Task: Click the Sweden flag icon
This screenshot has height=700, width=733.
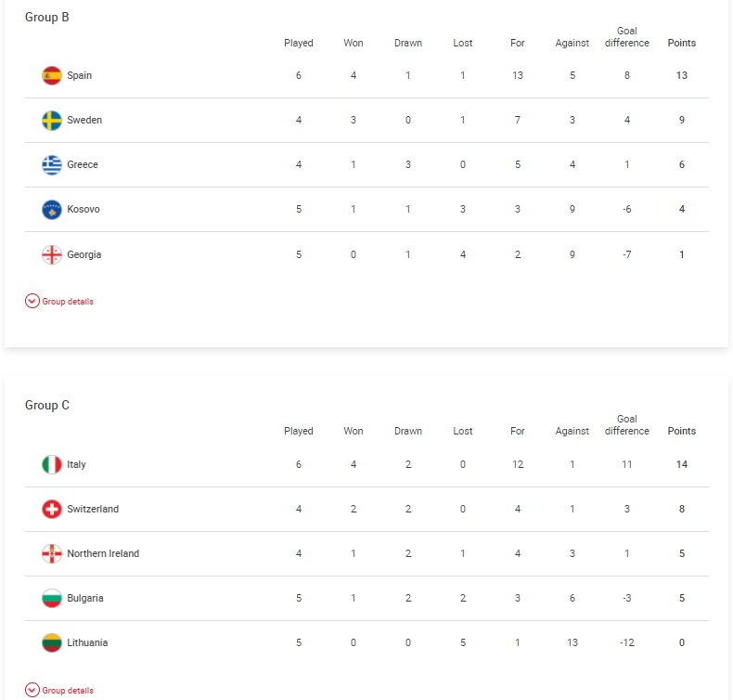Action: [x=52, y=120]
